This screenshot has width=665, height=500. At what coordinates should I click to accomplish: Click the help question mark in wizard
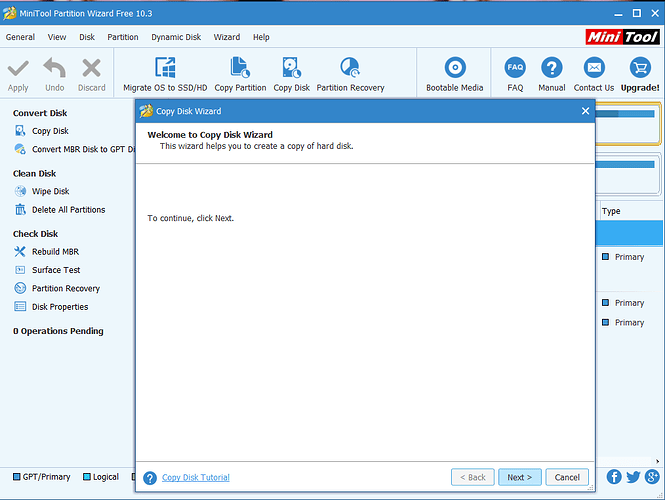150,478
